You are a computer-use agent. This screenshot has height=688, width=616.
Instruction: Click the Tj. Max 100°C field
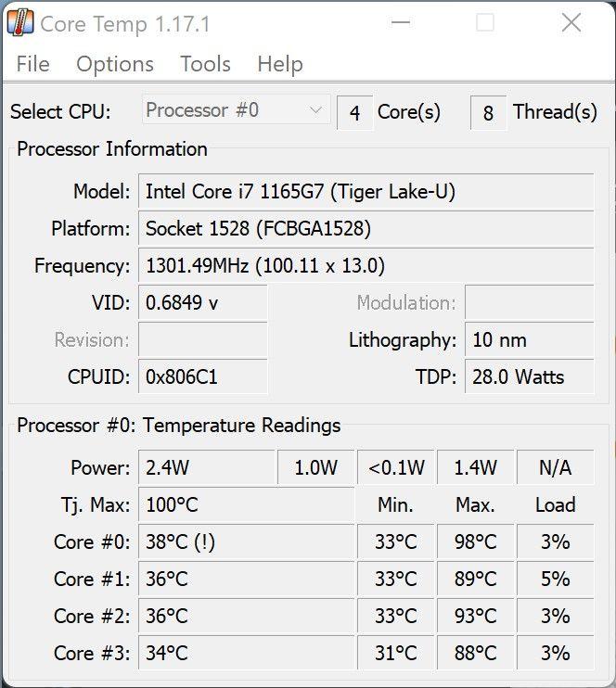(246, 505)
